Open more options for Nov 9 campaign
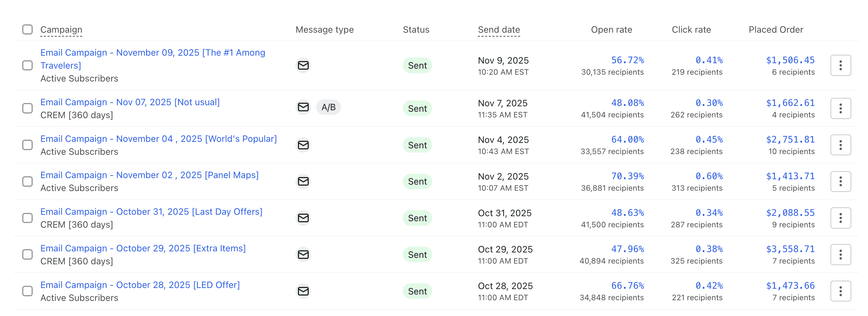Screen dimensions: 868x316 840,65
